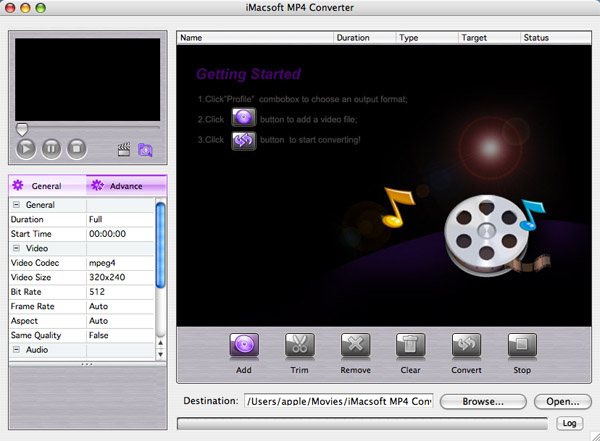
Task: Click the purple snapshot folder icon
Action: click(146, 150)
